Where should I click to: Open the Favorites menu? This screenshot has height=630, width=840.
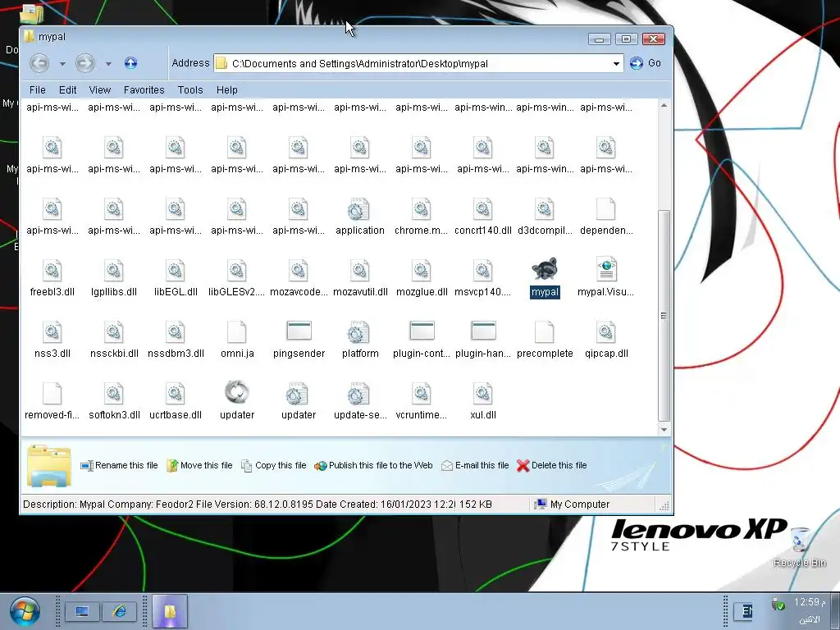144,90
